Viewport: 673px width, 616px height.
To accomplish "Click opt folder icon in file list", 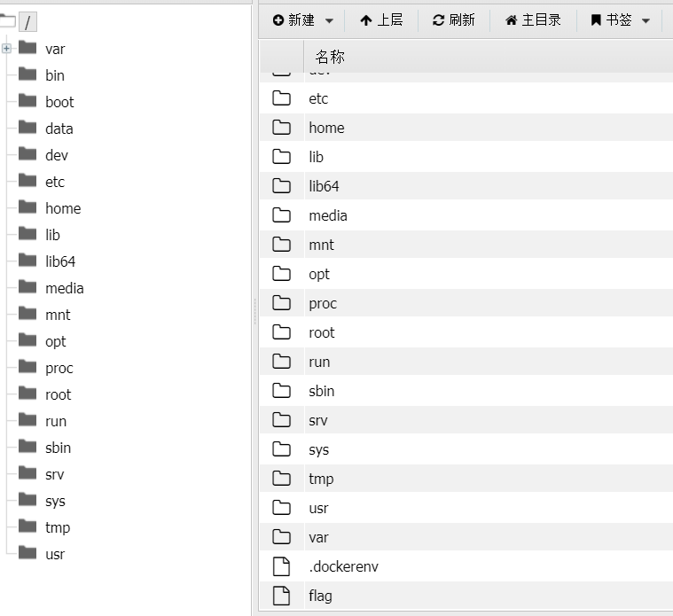I will click(282, 274).
